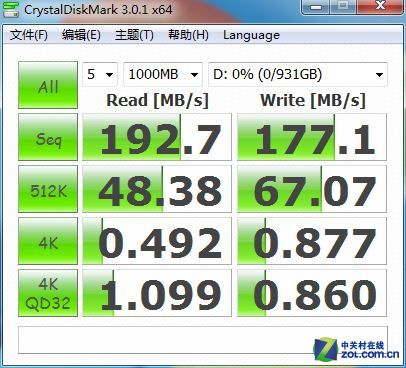Select the 512K write result 67.07
The height and width of the screenshot is (368, 406).
coord(312,189)
